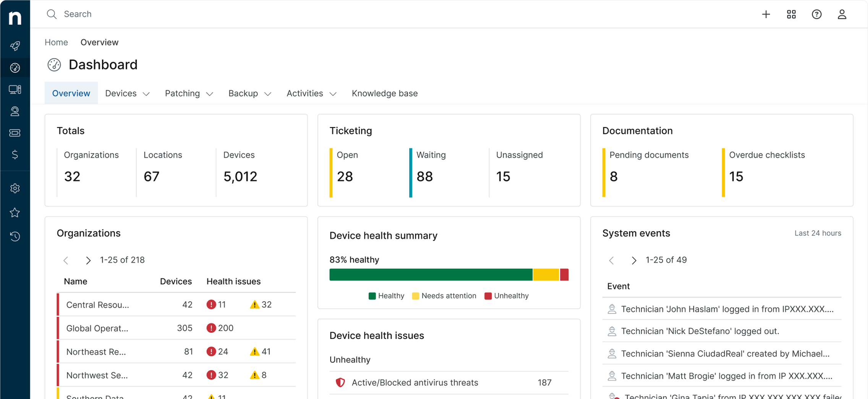This screenshot has height=399, width=868.
Task: Open the Recent History clock icon
Action: 15,237
